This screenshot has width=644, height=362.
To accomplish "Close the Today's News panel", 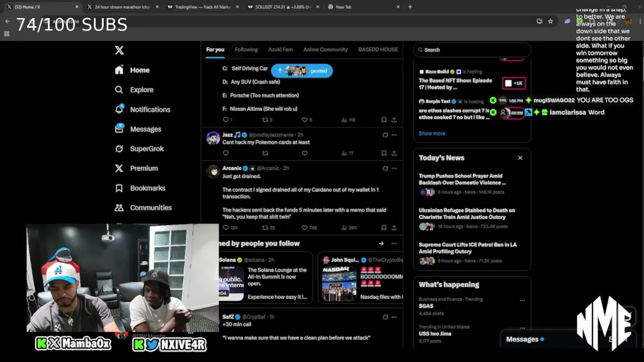I will 520,158.
